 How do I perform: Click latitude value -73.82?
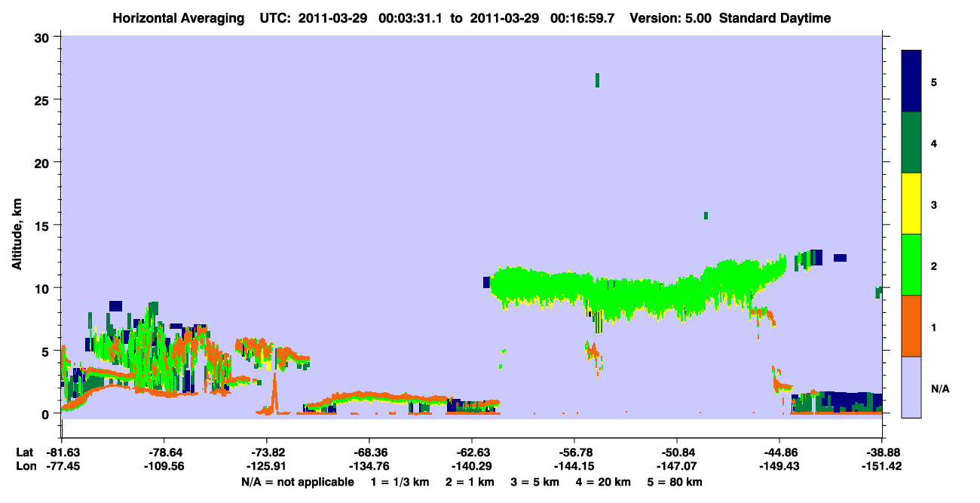(x=266, y=452)
